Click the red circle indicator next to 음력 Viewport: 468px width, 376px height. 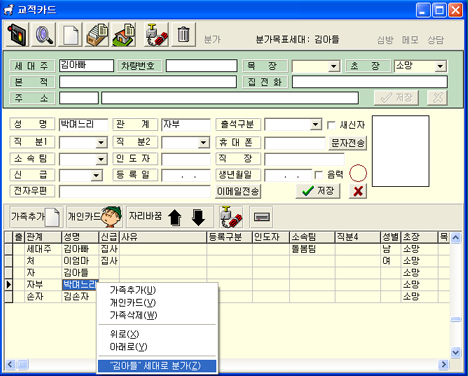[x=358, y=173]
